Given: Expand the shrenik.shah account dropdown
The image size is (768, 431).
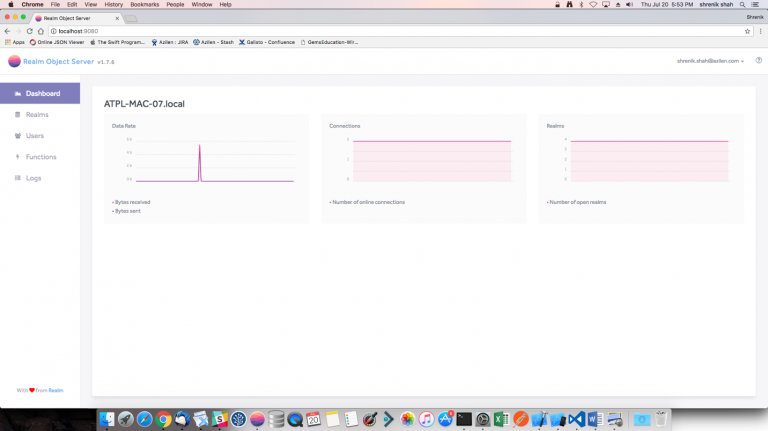Looking at the screenshot, I should (710, 61).
